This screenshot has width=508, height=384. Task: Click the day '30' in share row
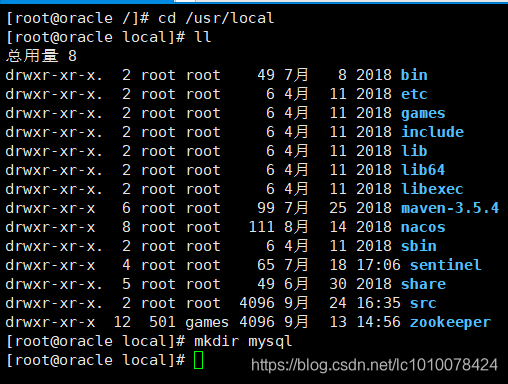(338, 284)
